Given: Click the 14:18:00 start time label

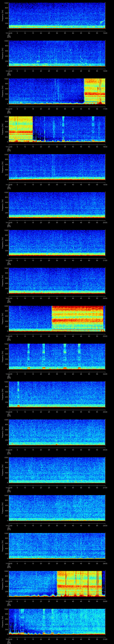Looking at the screenshot, I should 9,184.
